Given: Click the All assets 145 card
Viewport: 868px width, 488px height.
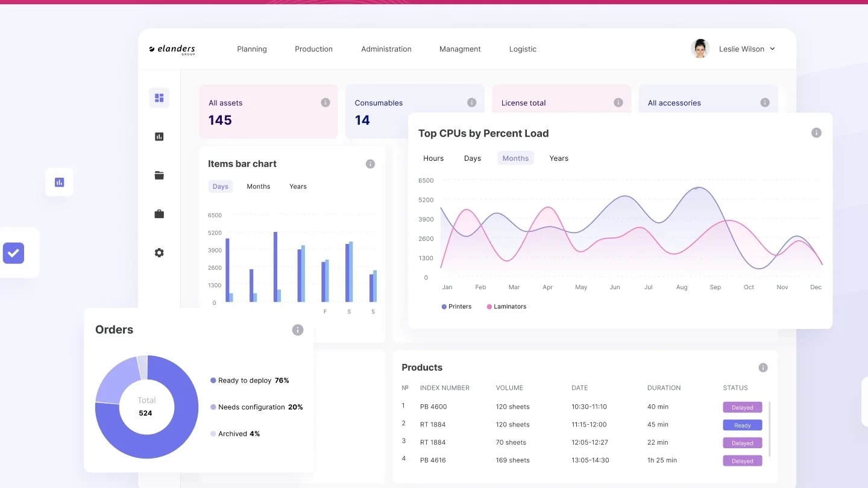Looking at the screenshot, I should pos(268,111).
